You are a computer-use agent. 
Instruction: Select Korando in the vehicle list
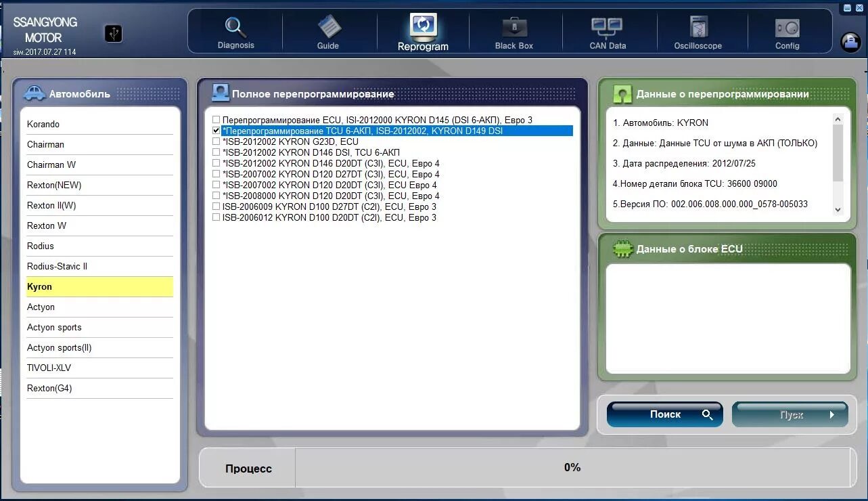coord(99,124)
